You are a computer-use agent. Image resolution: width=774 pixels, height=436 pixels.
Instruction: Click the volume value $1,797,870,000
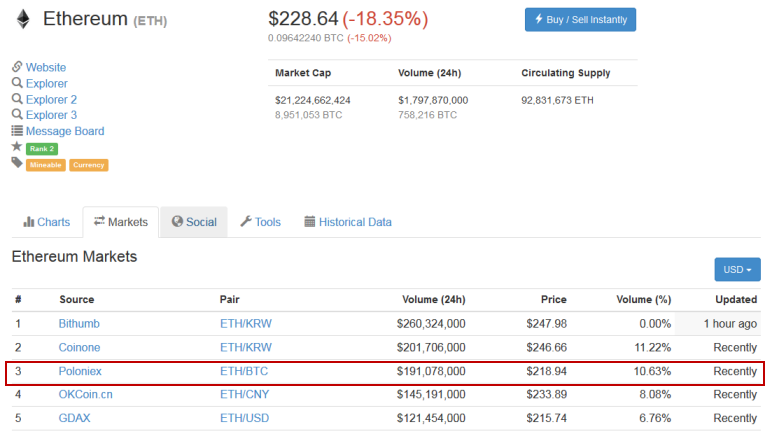click(x=433, y=100)
